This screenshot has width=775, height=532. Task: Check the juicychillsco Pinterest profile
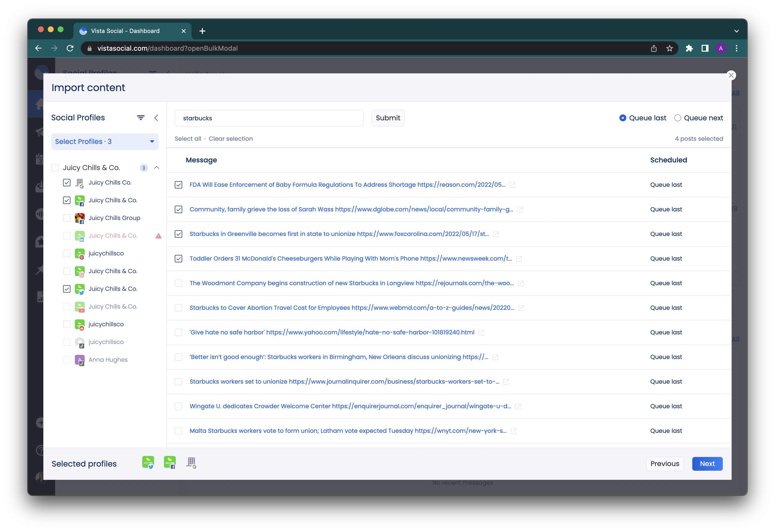[67, 254]
